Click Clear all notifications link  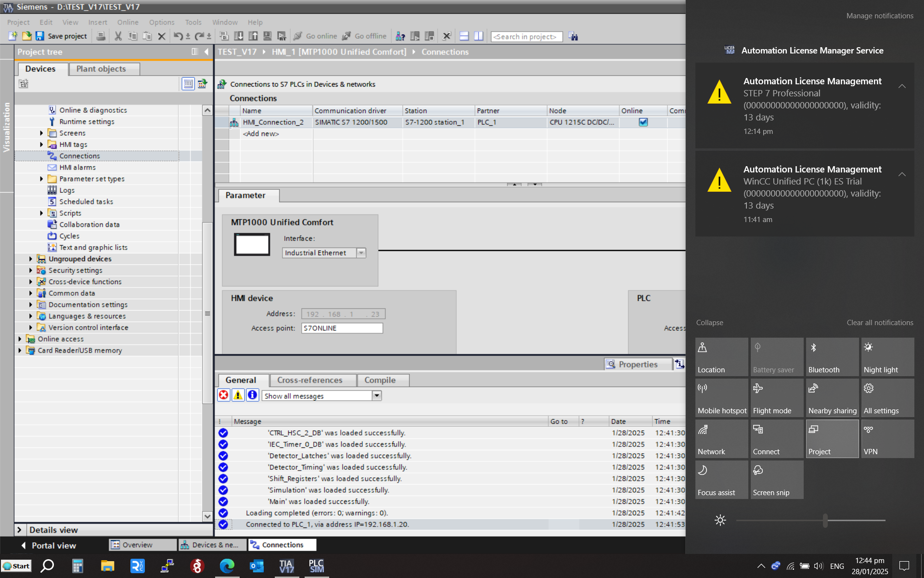(x=880, y=323)
